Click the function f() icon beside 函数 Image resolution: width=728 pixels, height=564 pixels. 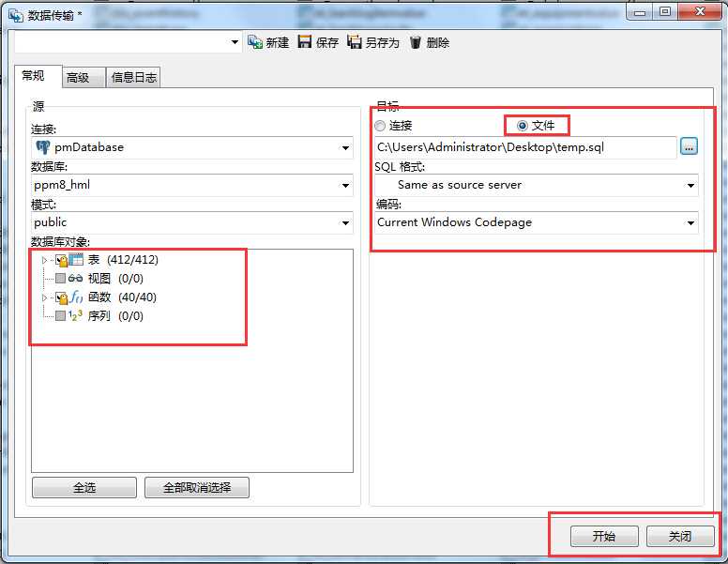tap(77, 297)
